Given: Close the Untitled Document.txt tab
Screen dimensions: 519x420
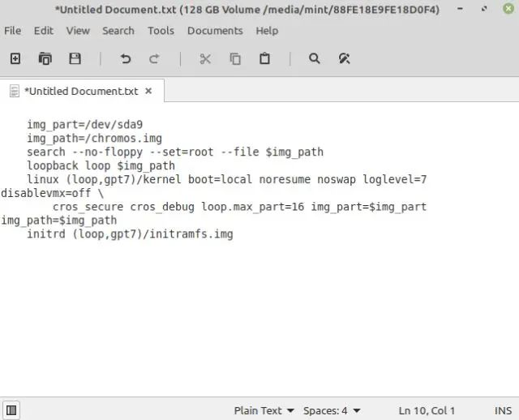Looking at the screenshot, I should [148, 91].
